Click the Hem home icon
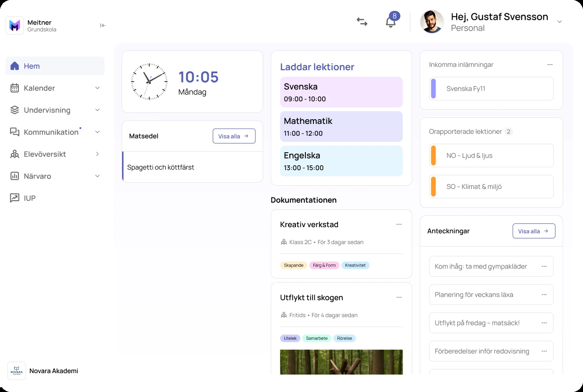The height and width of the screenshot is (392, 583). [15, 66]
